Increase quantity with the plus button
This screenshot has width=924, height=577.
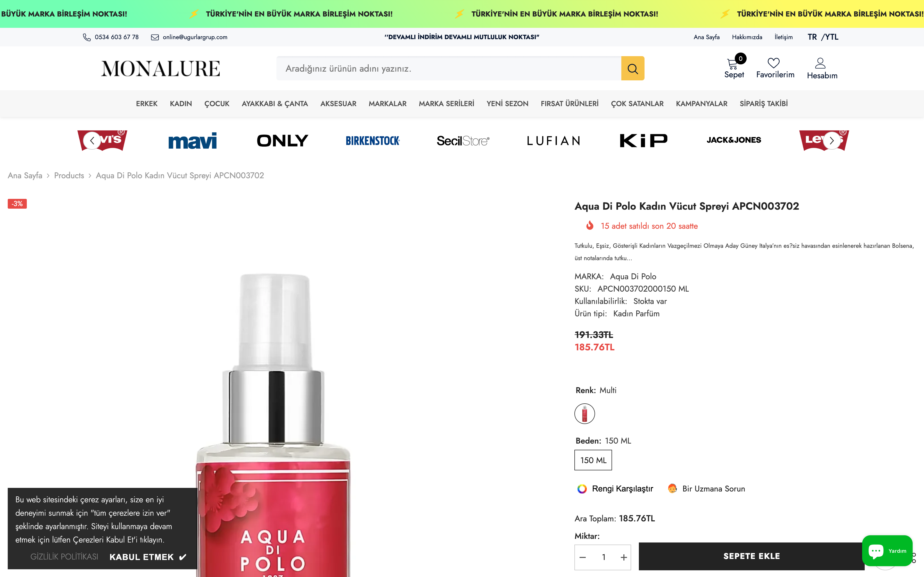point(623,557)
